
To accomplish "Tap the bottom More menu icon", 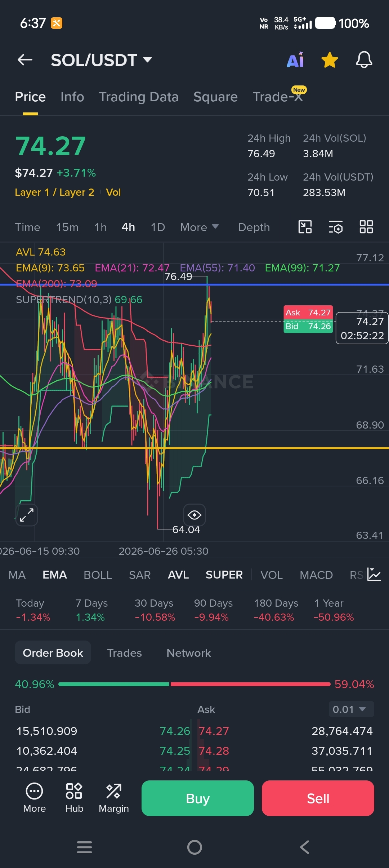I will click(35, 798).
